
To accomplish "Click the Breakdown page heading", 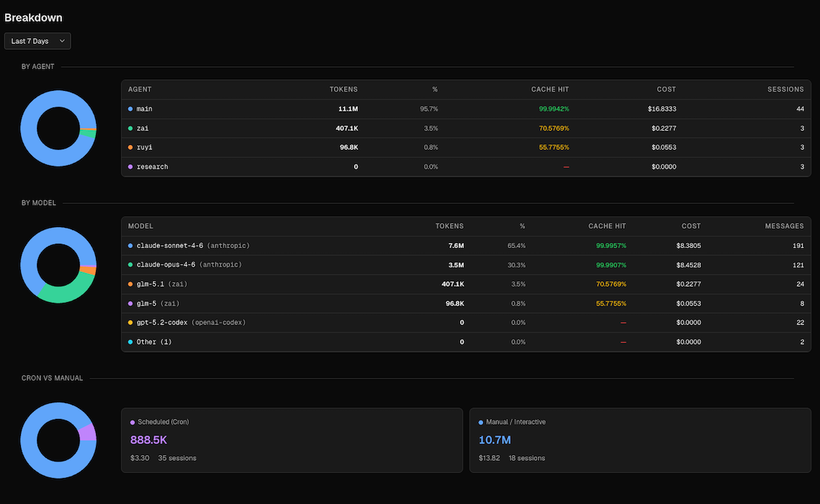I will click(33, 18).
